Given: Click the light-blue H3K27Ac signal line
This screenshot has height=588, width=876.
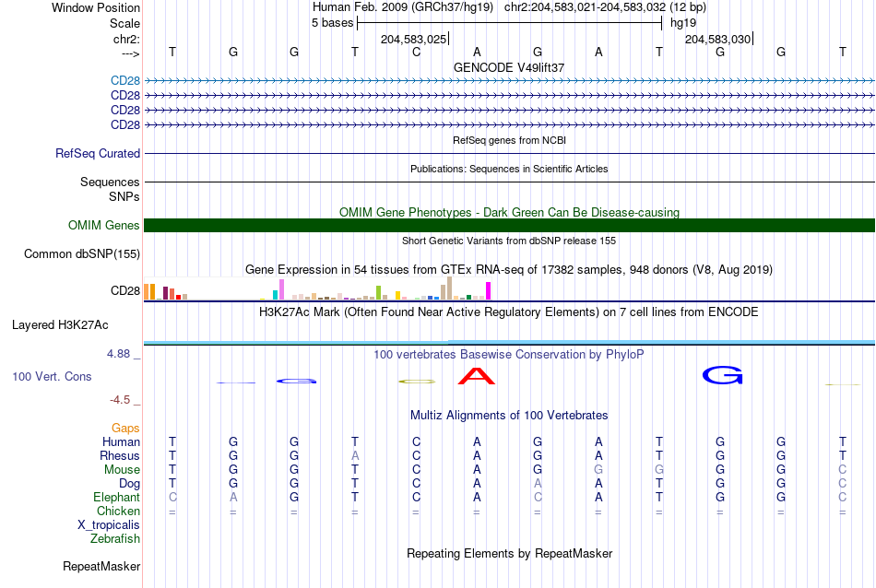Looking at the screenshot, I should (x=509, y=342).
